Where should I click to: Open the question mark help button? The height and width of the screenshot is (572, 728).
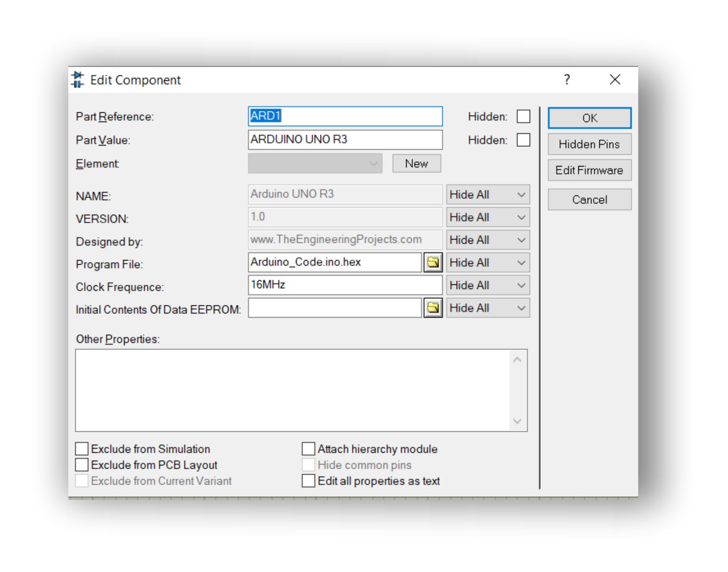coord(567,80)
